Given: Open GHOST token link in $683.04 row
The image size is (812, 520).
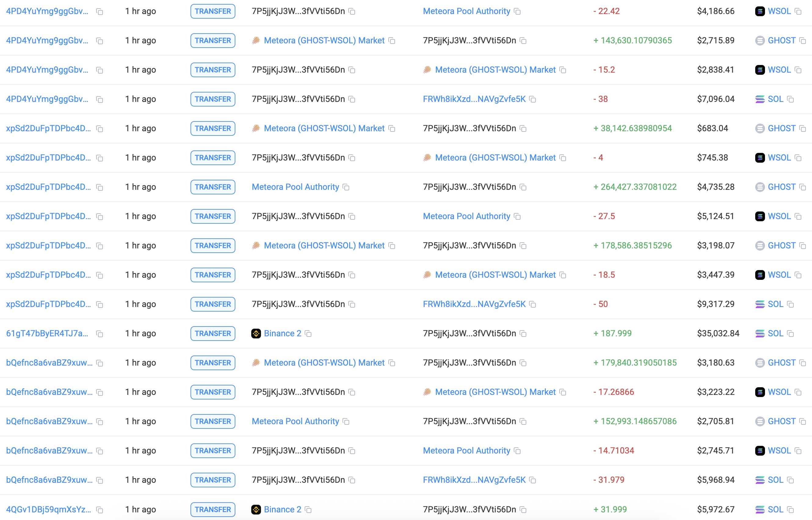Looking at the screenshot, I should click(781, 128).
